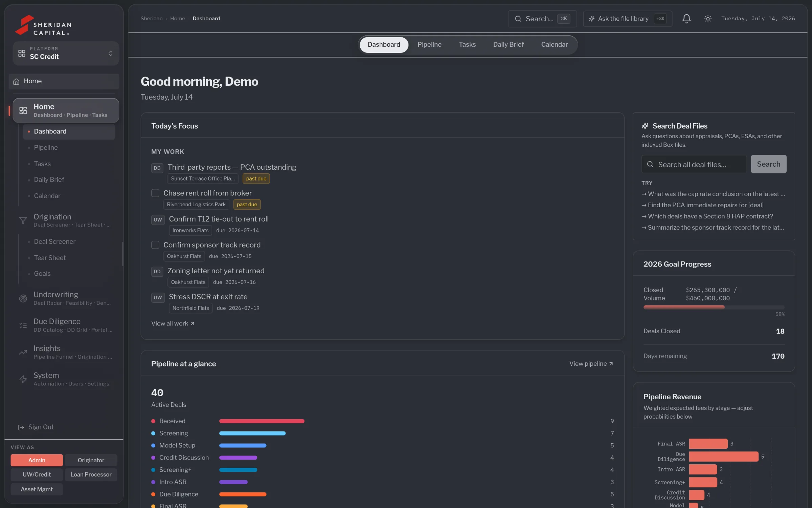The width and height of the screenshot is (812, 508).
Task: Open the SC Credit platform selector
Action: [x=66, y=53]
